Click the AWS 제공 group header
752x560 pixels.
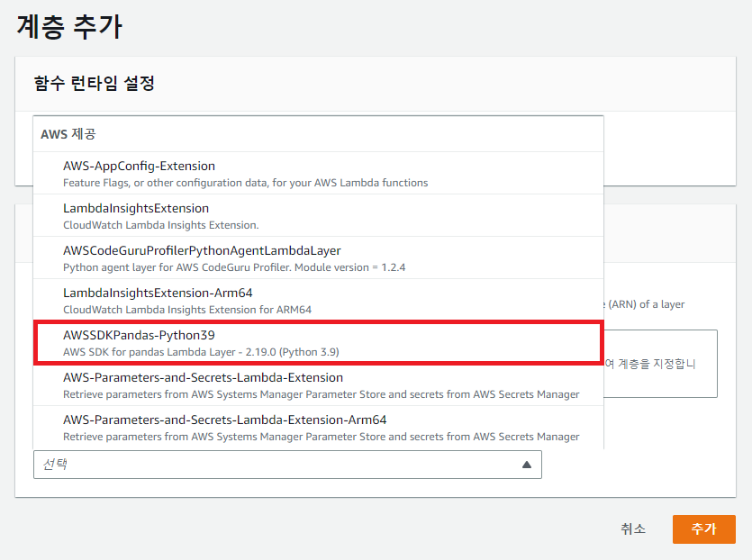coord(68,134)
